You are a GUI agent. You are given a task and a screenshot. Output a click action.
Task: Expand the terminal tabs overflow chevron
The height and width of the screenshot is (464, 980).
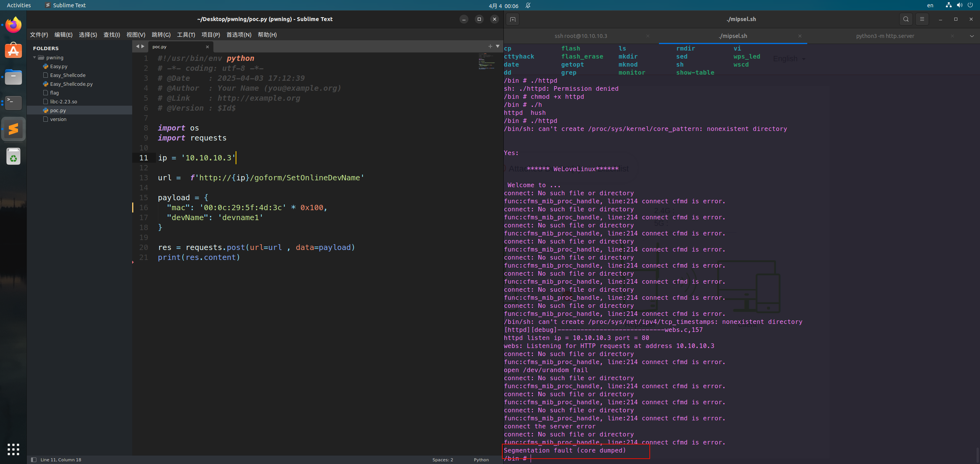click(972, 36)
